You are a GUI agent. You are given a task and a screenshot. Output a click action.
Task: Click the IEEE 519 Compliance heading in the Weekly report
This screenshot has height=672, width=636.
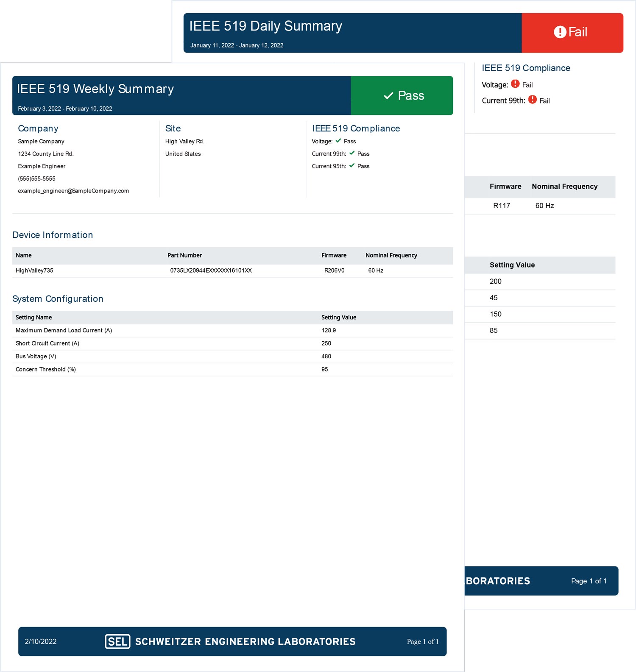(x=356, y=128)
